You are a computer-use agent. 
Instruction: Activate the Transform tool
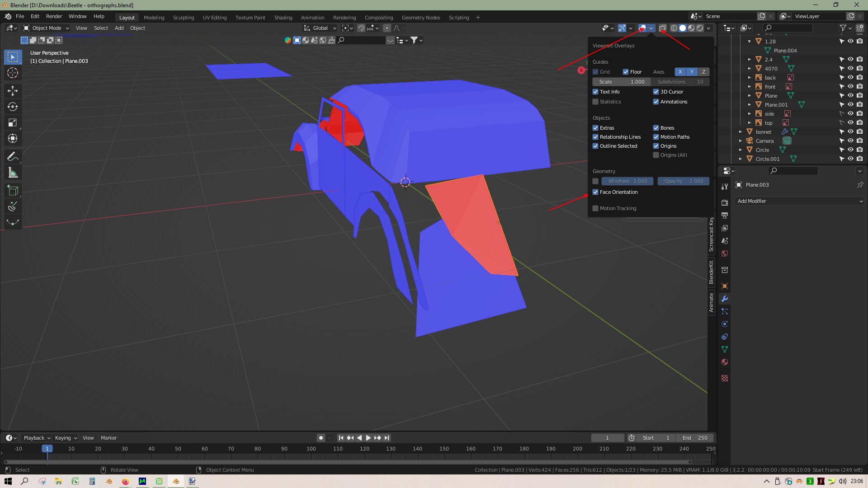point(13,138)
